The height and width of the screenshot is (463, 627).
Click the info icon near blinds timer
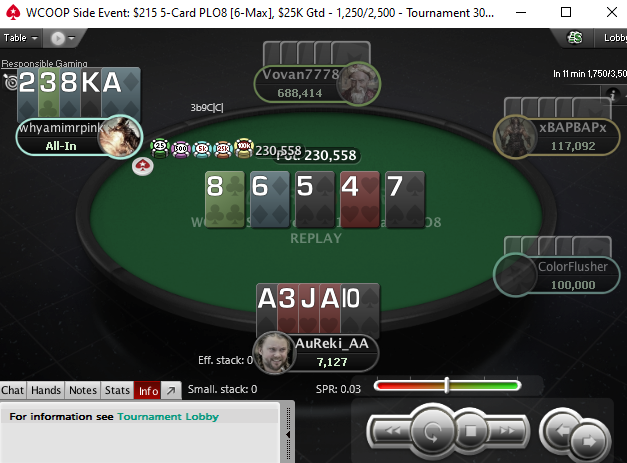[612, 96]
